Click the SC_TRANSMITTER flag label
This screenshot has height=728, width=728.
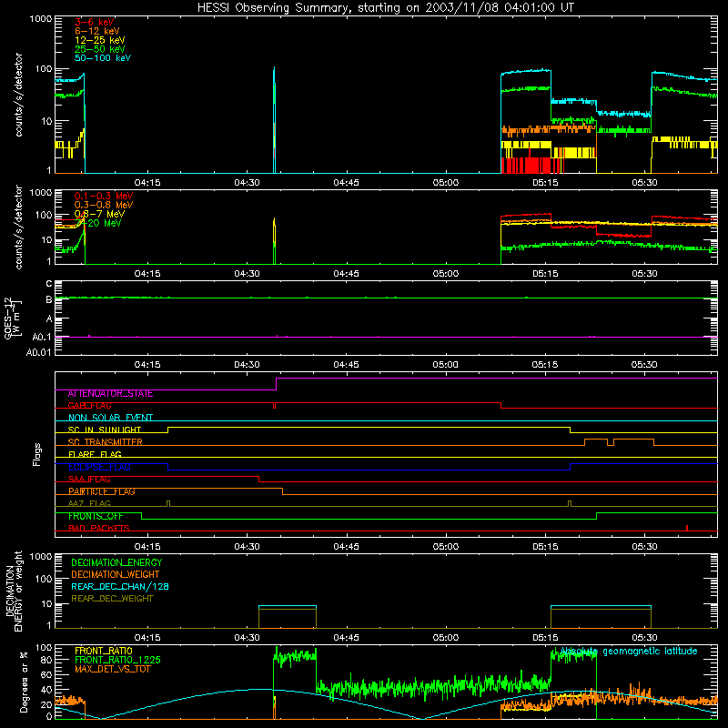tap(105, 442)
